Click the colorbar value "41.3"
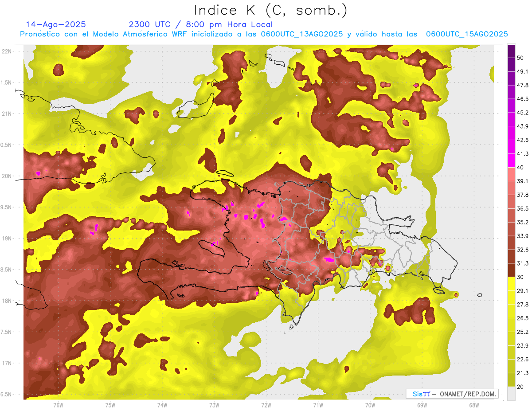The image size is (532, 411). pos(522,154)
